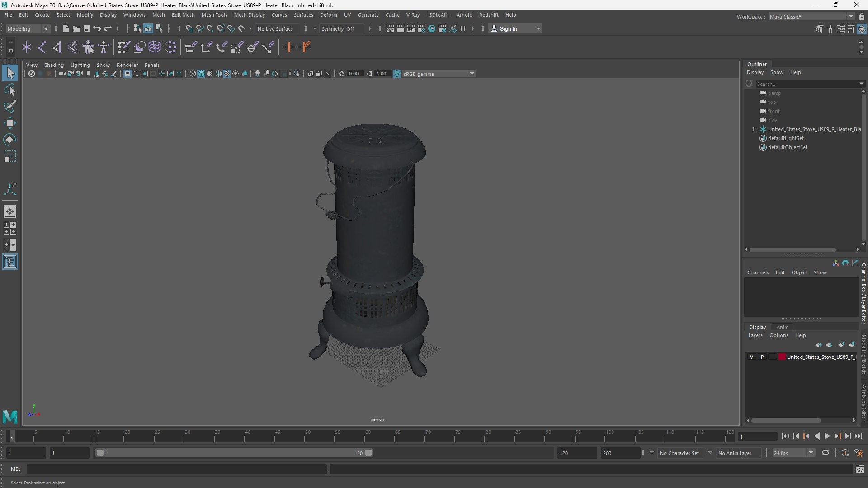Screen dimensions: 868x488
Task: Click the No Live Surface field
Action: click(277, 28)
